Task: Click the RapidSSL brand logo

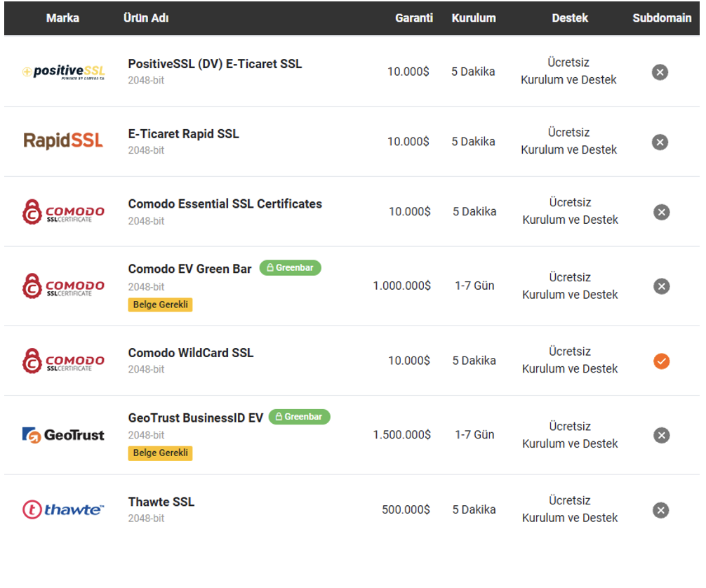Action: (63, 141)
